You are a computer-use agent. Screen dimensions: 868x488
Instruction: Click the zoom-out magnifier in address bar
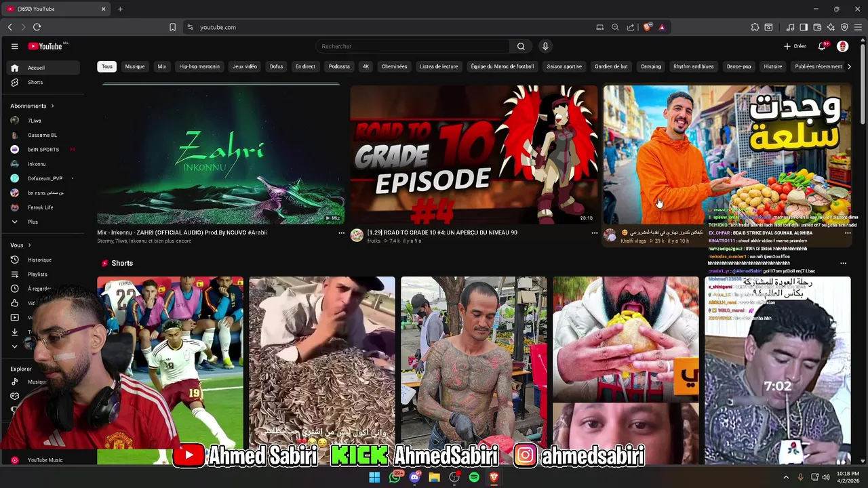[615, 27]
